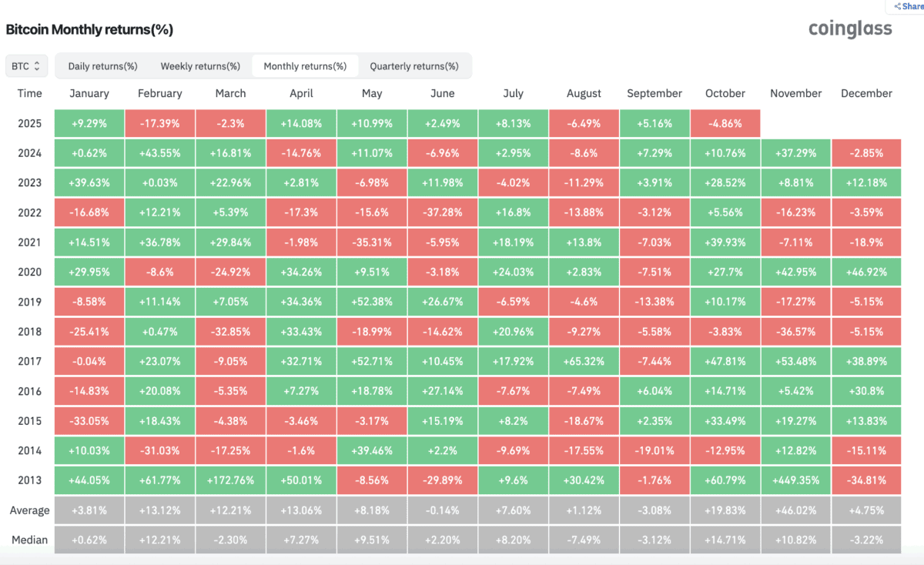Viewport: 924px width, 565px height.
Task: Click the Time column header
Action: [x=30, y=93]
